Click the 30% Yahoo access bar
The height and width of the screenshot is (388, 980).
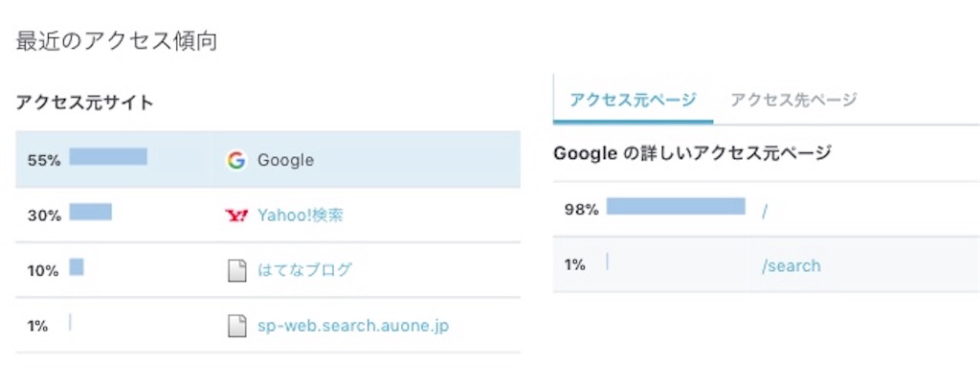[91, 212]
